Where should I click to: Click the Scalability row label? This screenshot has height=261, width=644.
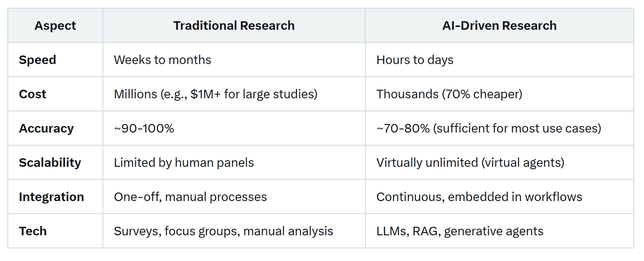click(50, 163)
